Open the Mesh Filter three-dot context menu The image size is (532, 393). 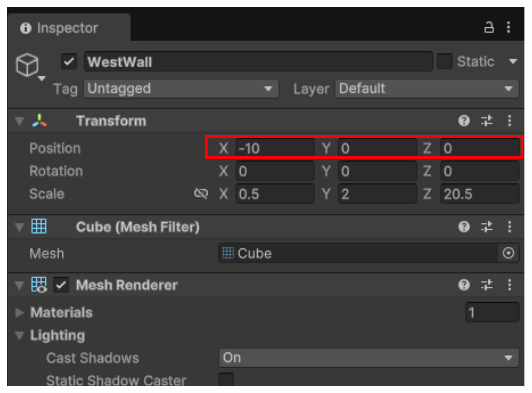509,227
